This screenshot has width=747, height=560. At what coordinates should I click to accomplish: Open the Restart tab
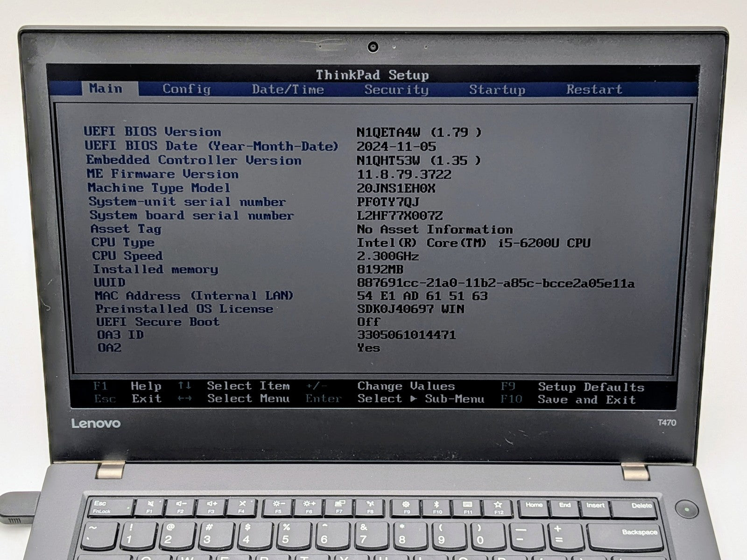coord(594,90)
